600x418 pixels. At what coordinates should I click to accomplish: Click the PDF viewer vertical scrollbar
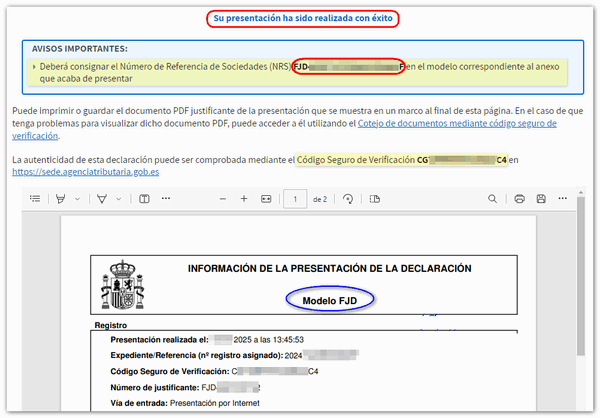[580, 300]
